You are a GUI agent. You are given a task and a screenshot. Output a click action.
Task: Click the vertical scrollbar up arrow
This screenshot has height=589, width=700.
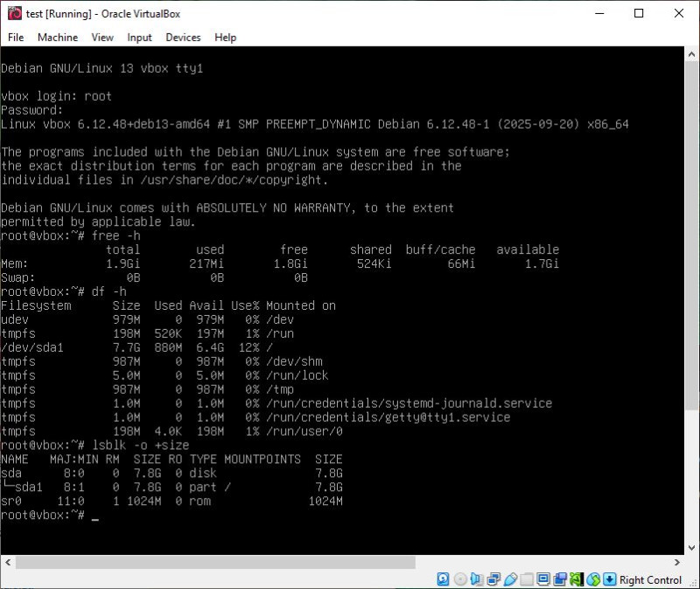point(691,54)
